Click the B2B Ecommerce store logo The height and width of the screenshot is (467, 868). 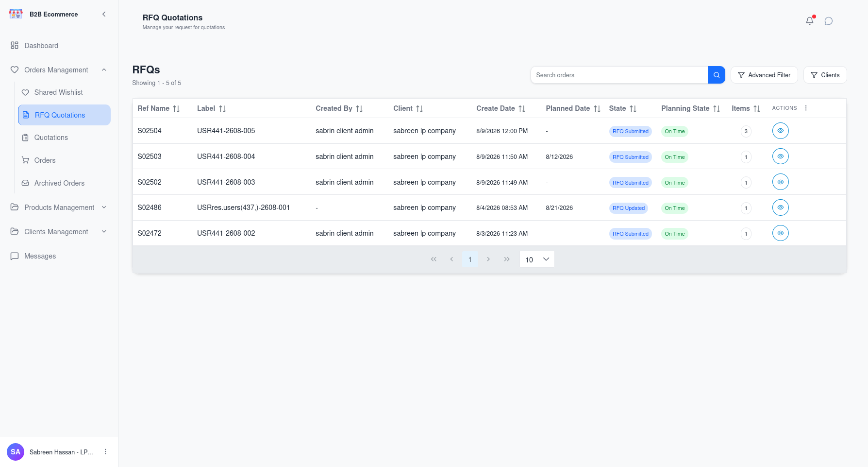point(16,14)
